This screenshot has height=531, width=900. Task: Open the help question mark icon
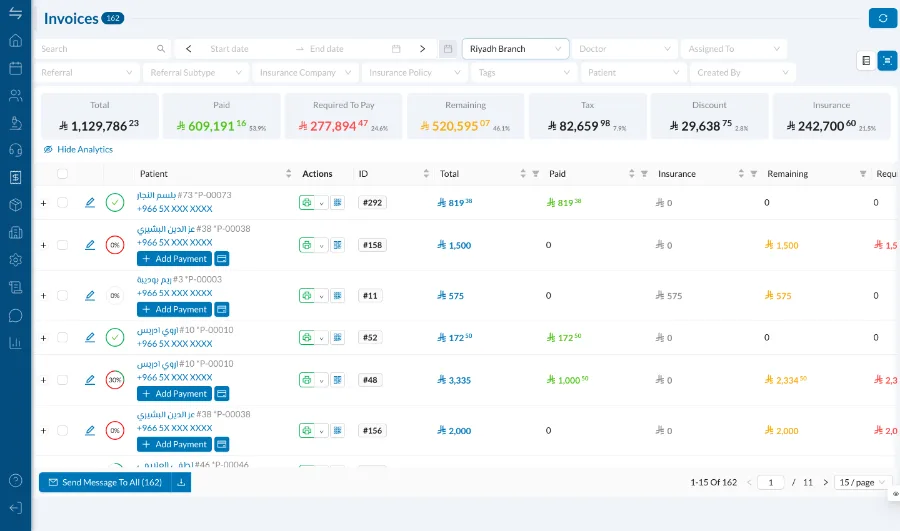click(15, 480)
